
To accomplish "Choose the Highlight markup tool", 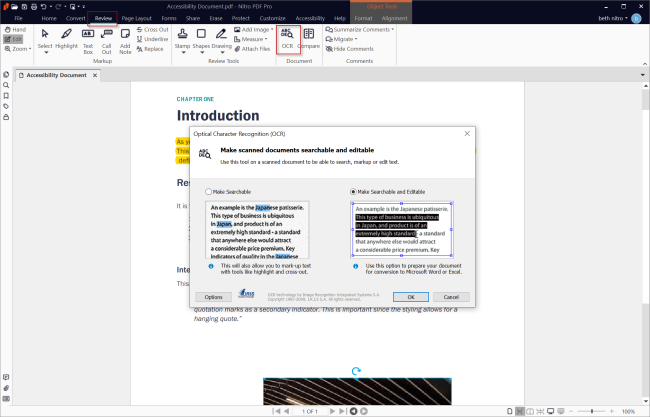I will [x=66, y=39].
